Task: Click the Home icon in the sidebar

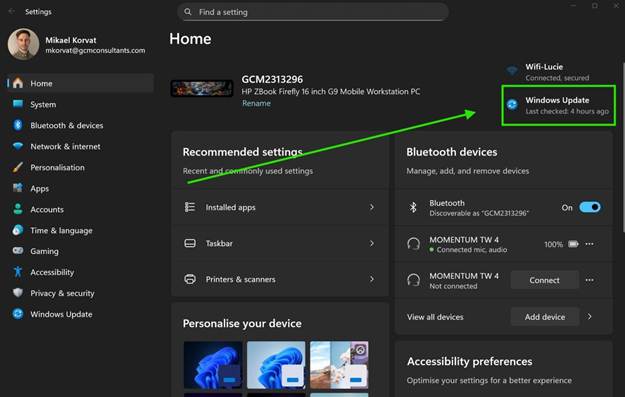Action: 18,83
